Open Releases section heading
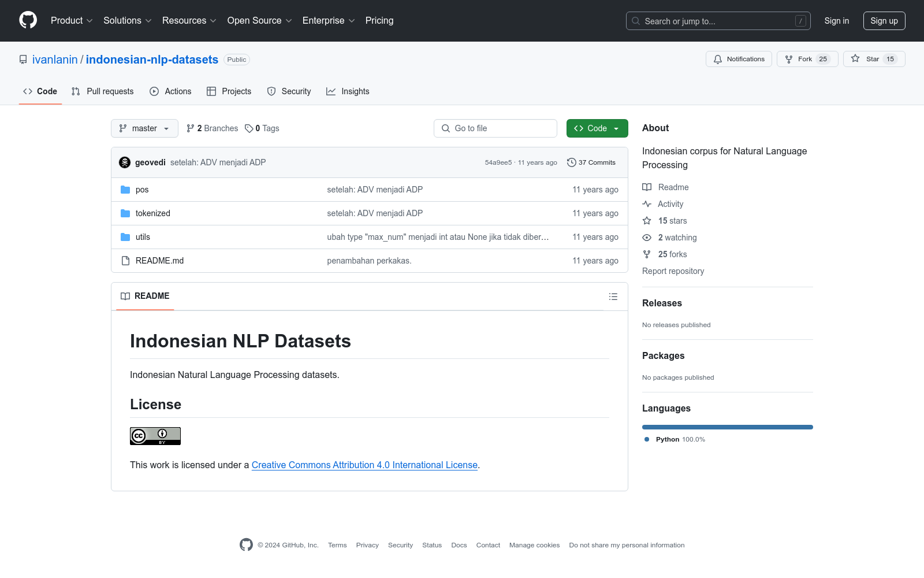 point(662,303)
